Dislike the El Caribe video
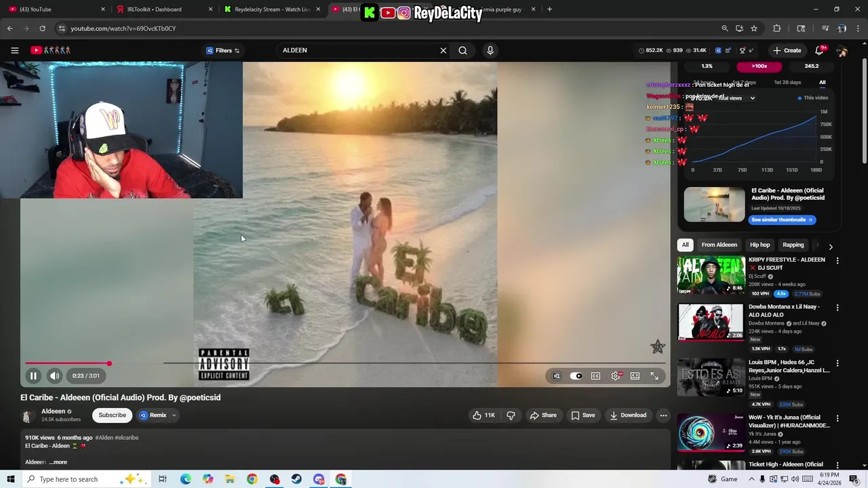868x488 pixels. coord(511,415)
